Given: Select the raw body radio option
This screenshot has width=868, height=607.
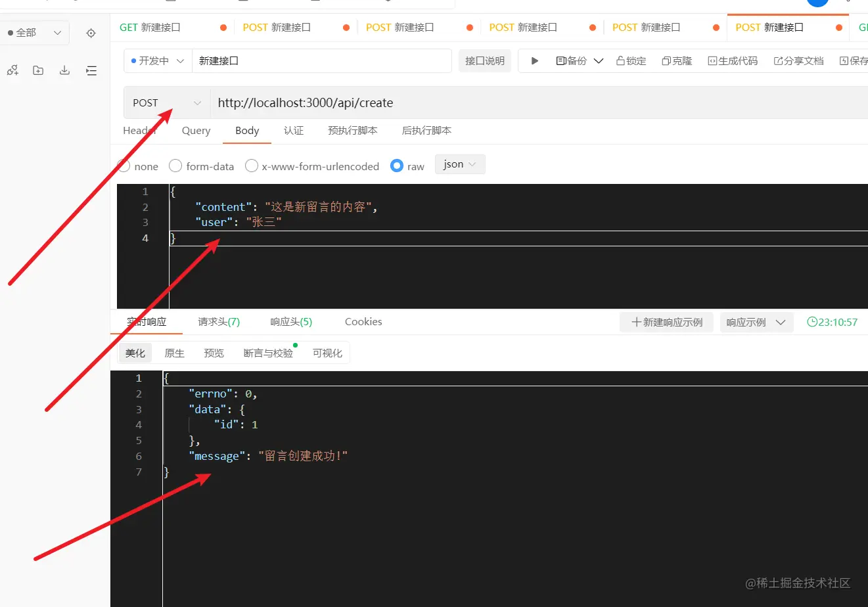Looking at the screenshot, I should (397, 166).
